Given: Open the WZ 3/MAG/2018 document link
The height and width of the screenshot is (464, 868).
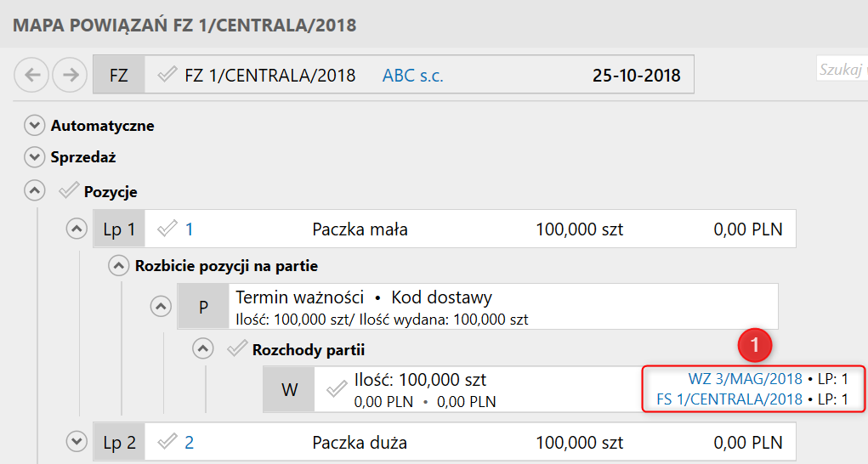Looking at the screenshot, I should [745, 378].
